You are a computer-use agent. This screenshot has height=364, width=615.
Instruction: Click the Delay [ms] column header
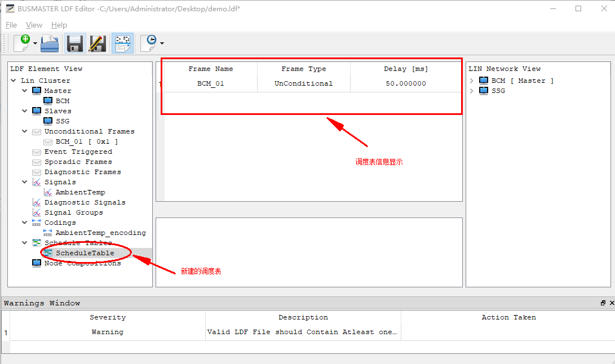pyautogui.click(x=406, y=69)
